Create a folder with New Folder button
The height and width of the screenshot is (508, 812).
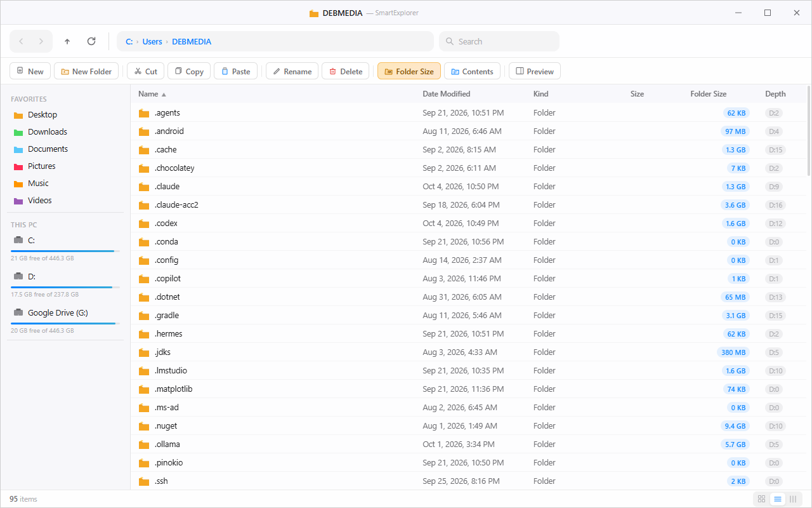coord(86,71)
